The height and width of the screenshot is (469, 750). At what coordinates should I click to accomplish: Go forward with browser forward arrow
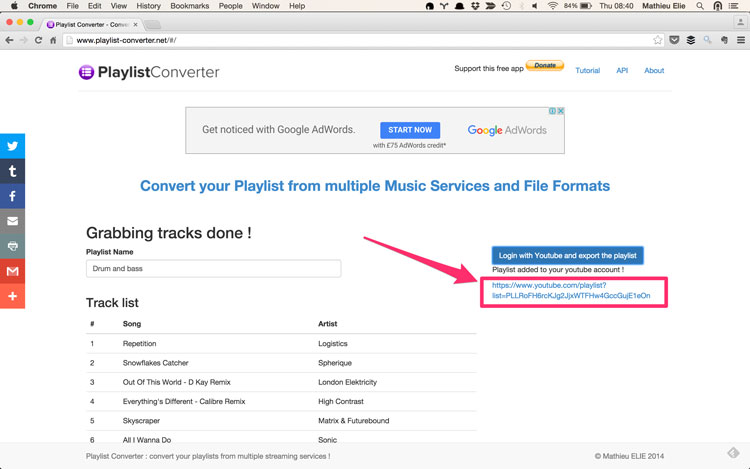click(x=23, y=40)
